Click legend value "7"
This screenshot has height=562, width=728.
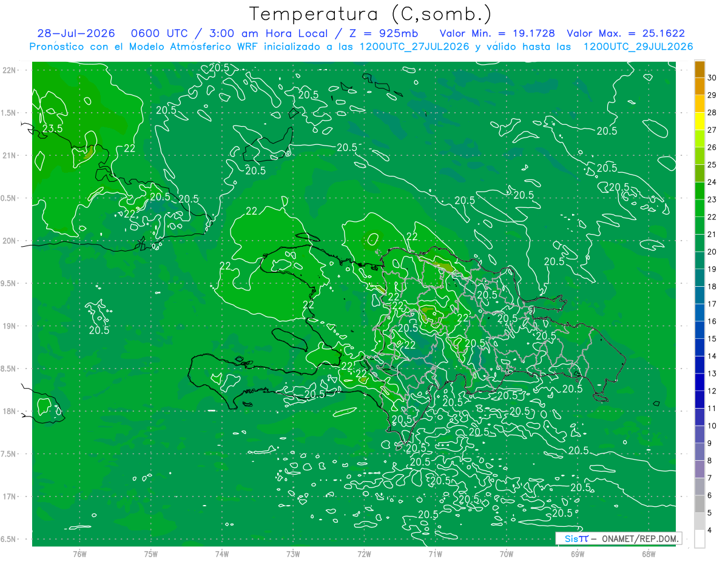(x=710, y=478)
